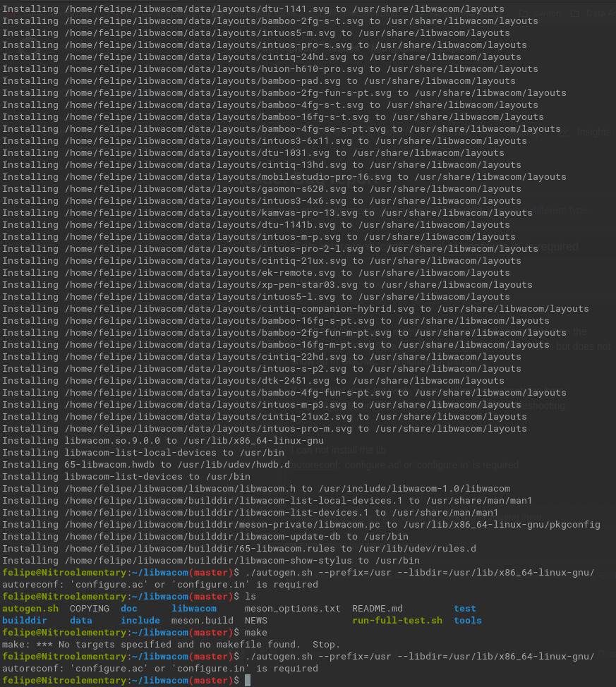This screenshot has width=616, height=687.
Task: Click run-full-test.sh in the ls listing
Action: pyautogui.click(x=397, y=621)
